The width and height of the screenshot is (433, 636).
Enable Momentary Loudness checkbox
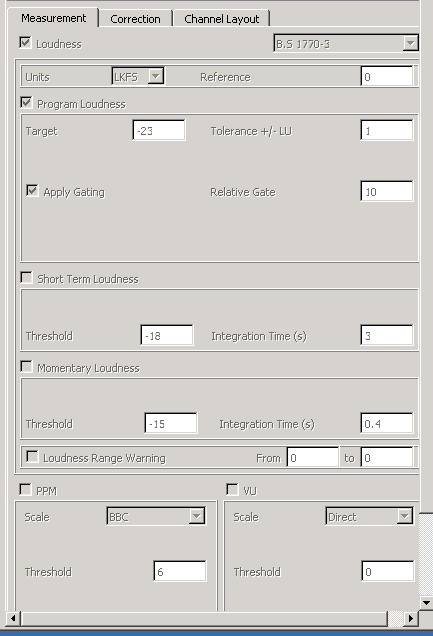point(26,367)
